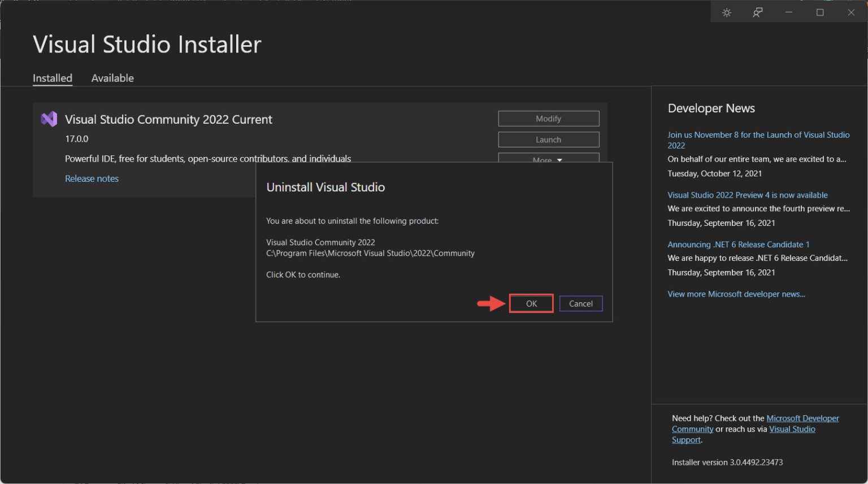Open the Release notes link
The height and width of the screenshot is (484, 868).
(92, 178)
